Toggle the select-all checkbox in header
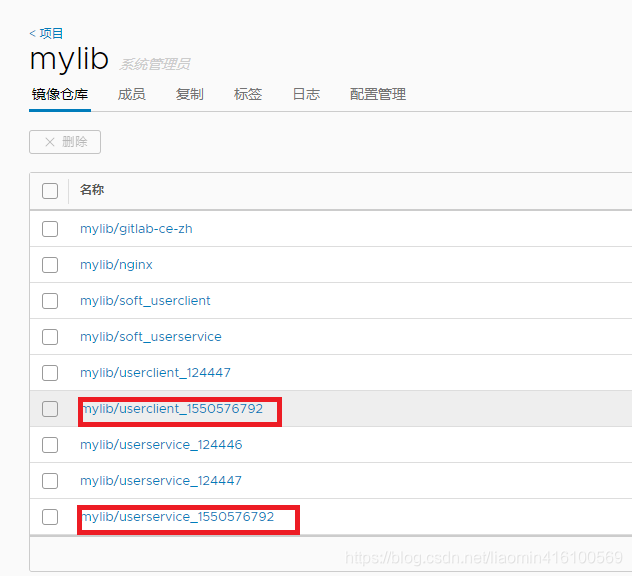The width and height of the screenshot is (632, 576). [50, 191]
